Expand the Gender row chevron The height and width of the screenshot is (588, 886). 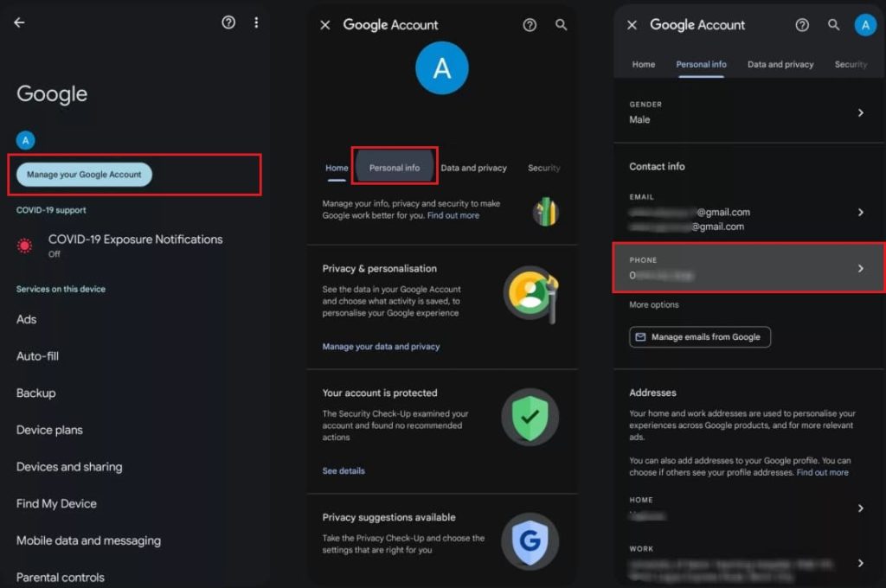pyautogui.click(x=861, y=113)
